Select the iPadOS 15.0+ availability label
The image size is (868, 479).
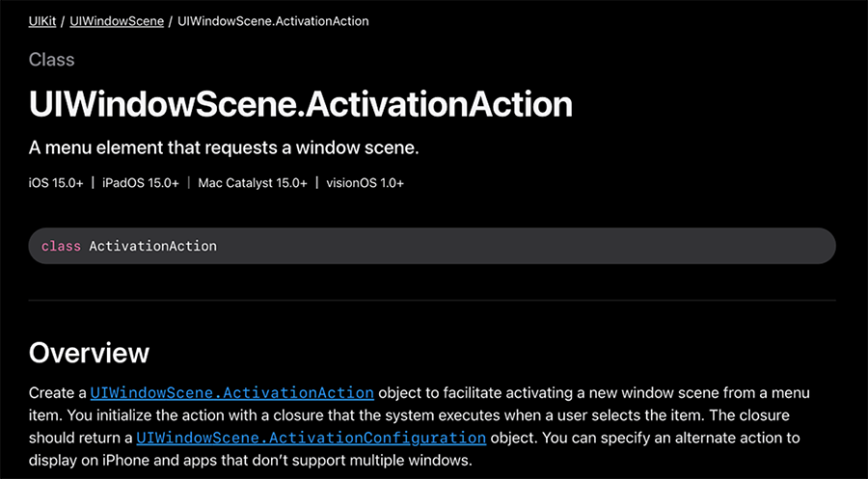click(141, 183)
